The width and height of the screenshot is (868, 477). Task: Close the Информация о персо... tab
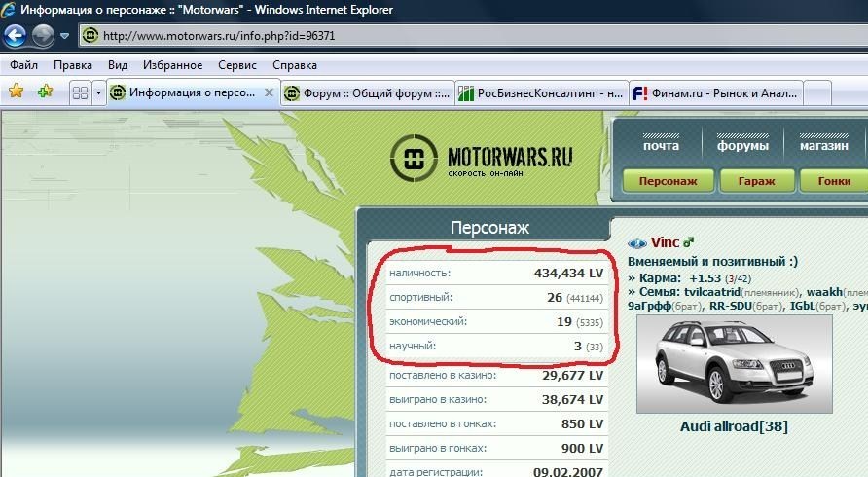pyautogui.click(x=269, y=92)
